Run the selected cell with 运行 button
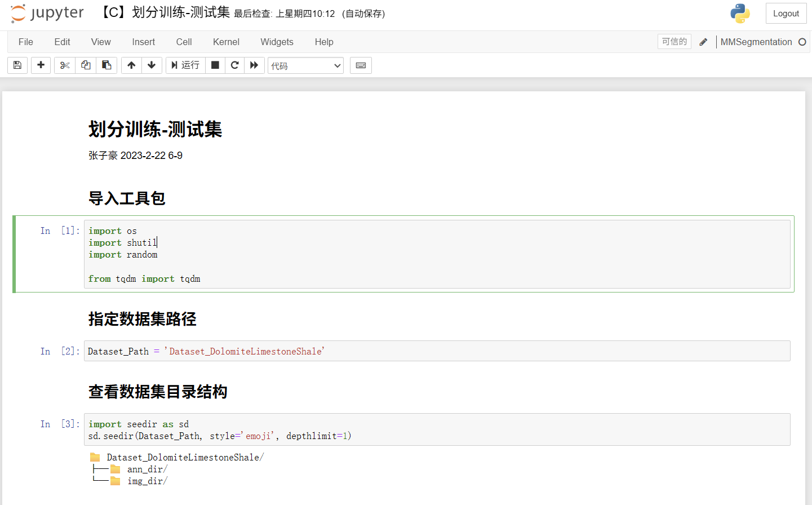812x505 pixels. [185, 65]
